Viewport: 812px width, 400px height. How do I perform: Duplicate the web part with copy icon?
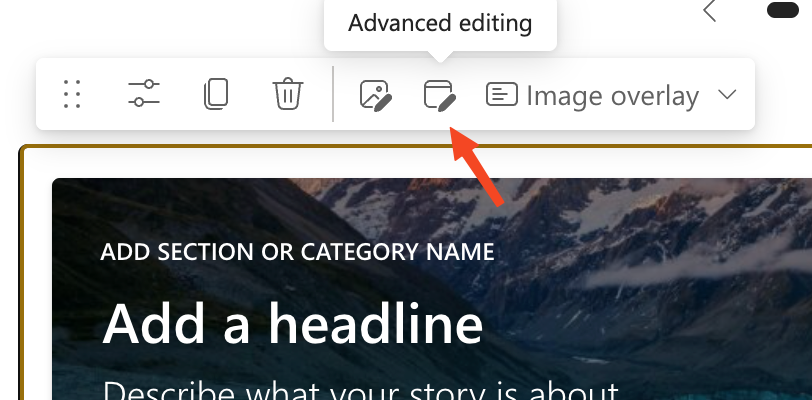215,95
